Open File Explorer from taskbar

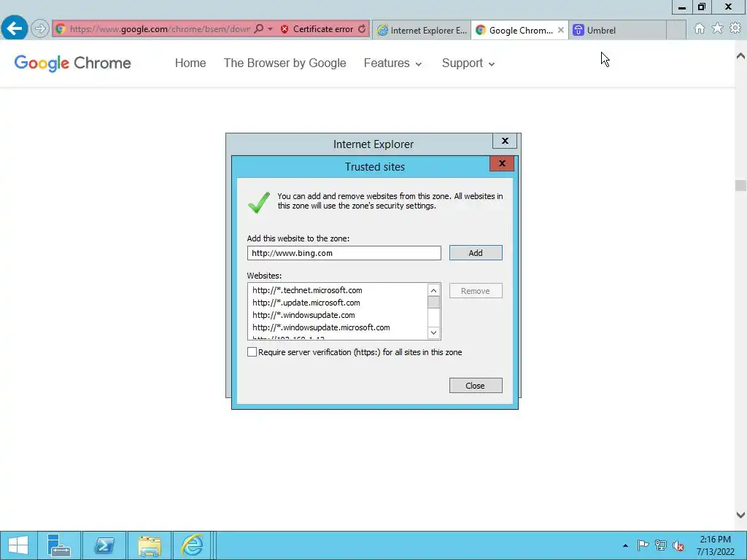click(149, 545)
